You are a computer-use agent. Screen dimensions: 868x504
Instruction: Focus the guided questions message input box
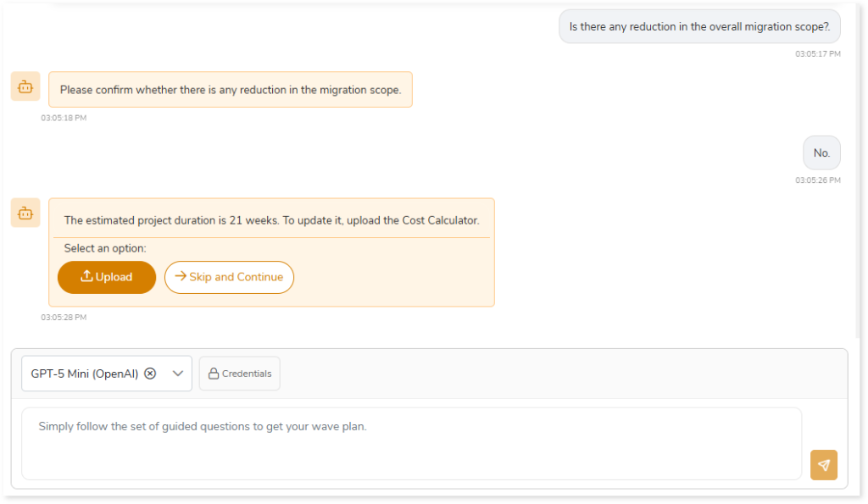(411, 443)
